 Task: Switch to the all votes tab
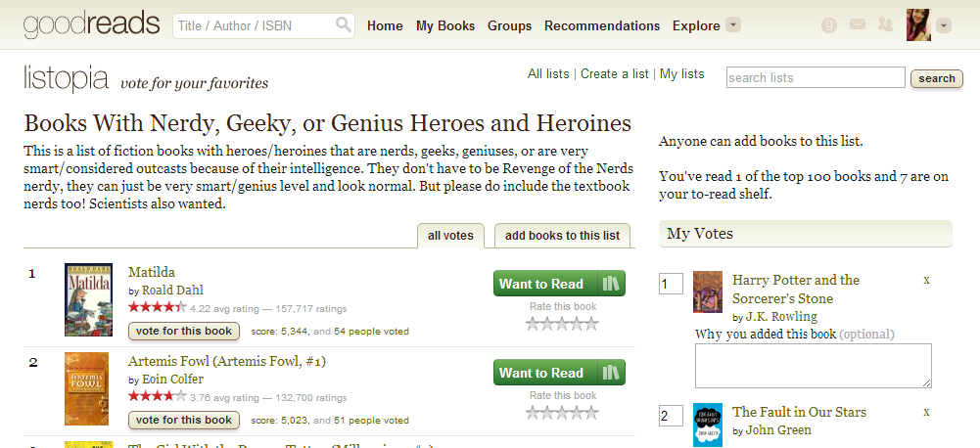(450, 236)
